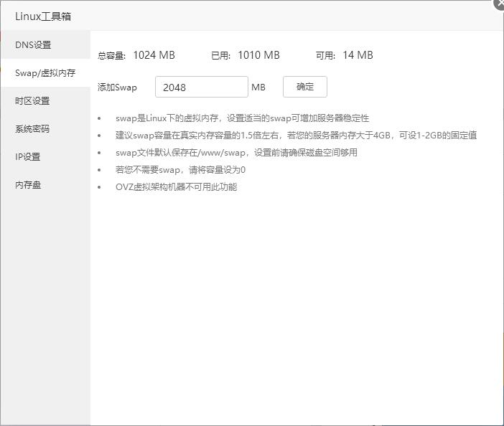This screenshot has height=426, width=504.
Task: Click the 添加Swap field label
Action: point(117,87)
